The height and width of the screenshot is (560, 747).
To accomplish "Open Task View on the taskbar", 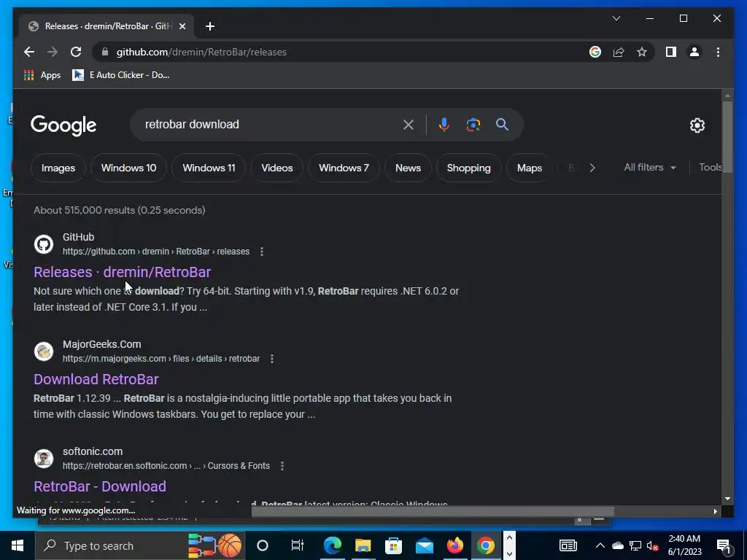I will click(298, 545).
